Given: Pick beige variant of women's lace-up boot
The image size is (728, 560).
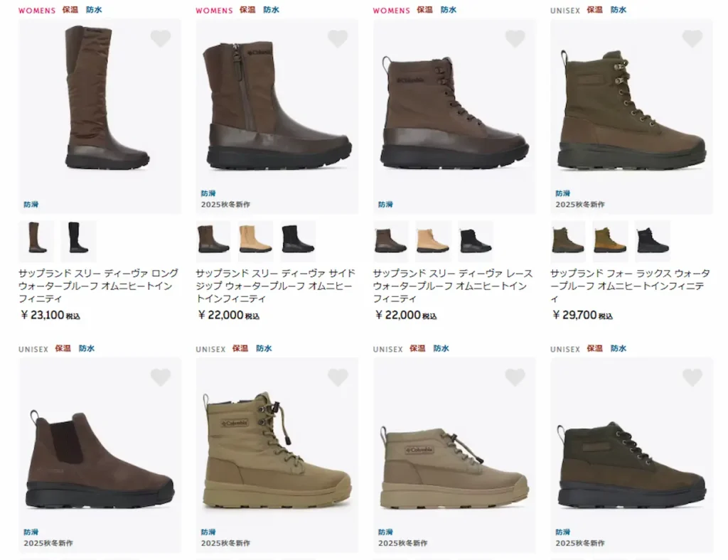Looking at the screenshot, I should (x=433, y=238).
